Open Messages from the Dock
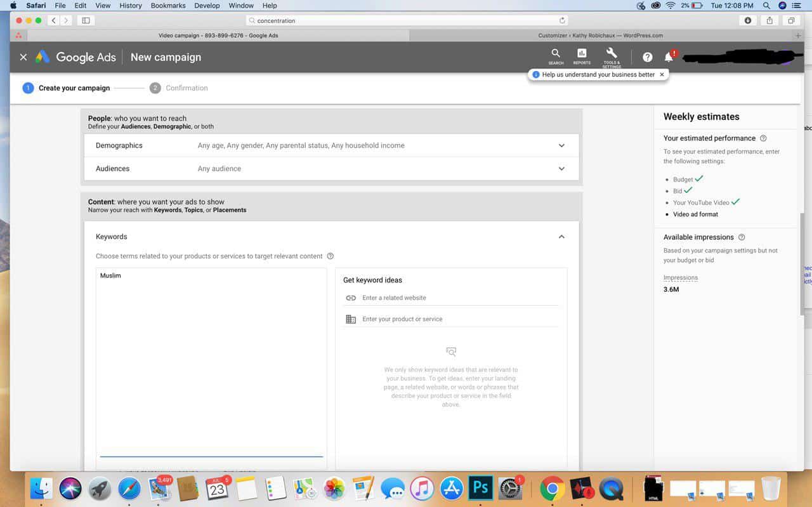This screenshot has width=812, height=507. click(x=393, y=488)
